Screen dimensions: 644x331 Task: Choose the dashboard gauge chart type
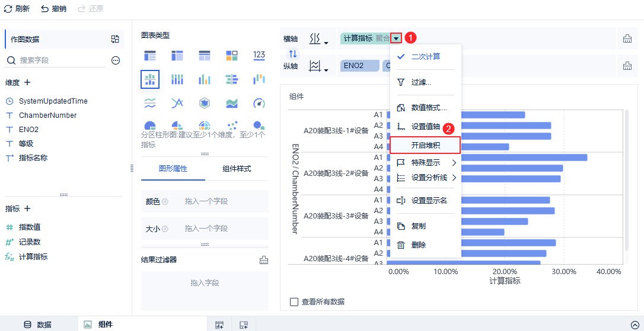click(x=259, y=104)
